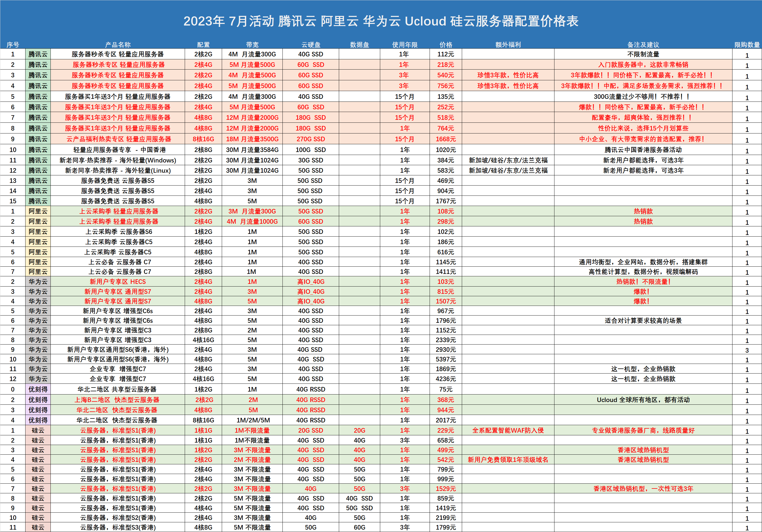Click price cell '75元'
The height and width of the screenshot is (532, 762).
tap(446, 389)
